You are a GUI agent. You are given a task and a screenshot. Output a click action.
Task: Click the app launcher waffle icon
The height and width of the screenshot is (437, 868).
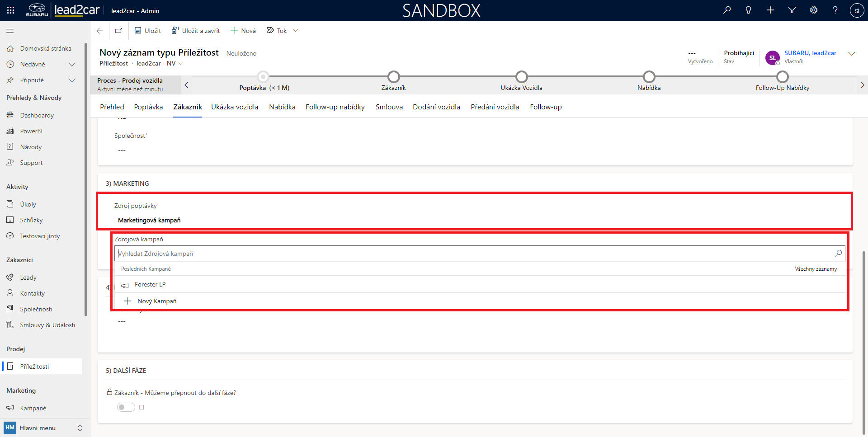point(11,10)
